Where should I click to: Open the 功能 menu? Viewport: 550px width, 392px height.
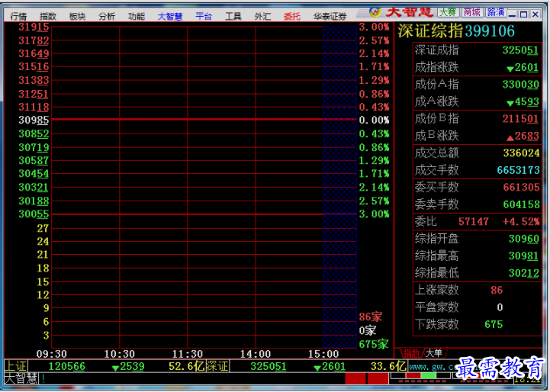(x=137, y=16)
